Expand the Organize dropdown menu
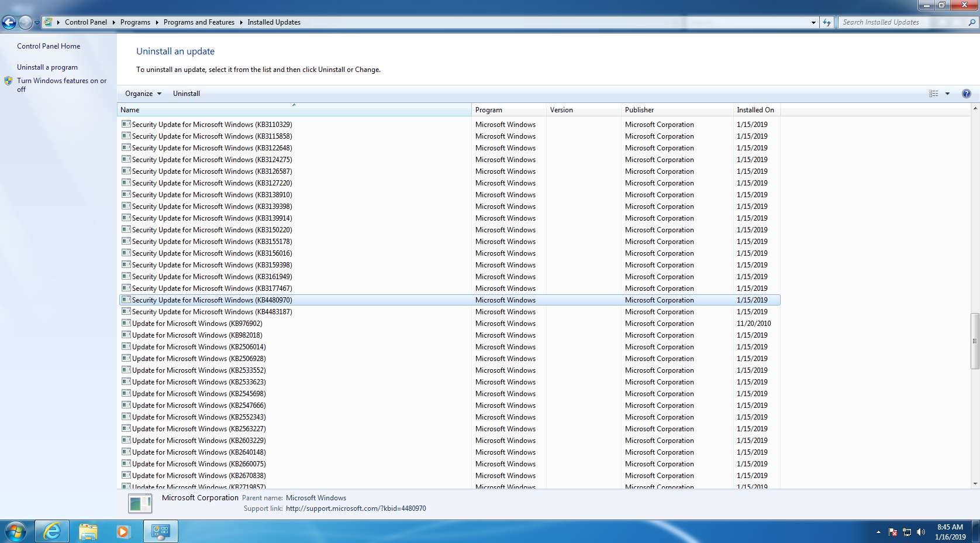Viewport: 980px width, 543px height. click(143, 94)
